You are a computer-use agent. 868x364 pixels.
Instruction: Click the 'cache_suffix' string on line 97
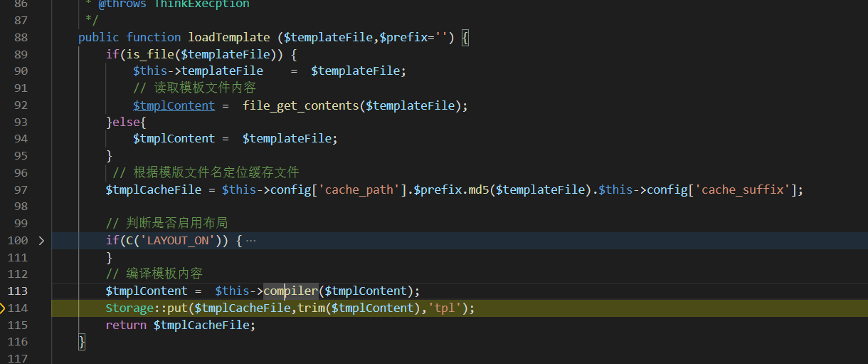pos(743,189)
